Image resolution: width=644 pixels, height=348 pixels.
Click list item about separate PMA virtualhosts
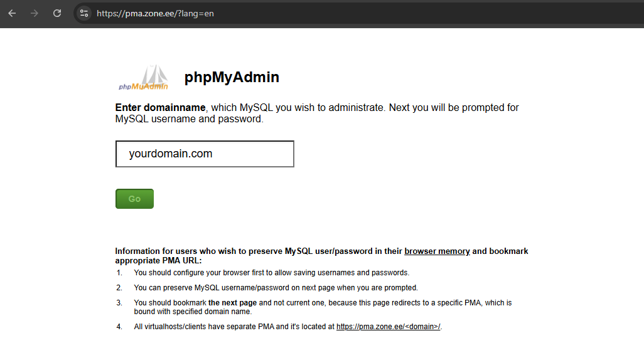[235, 327]
